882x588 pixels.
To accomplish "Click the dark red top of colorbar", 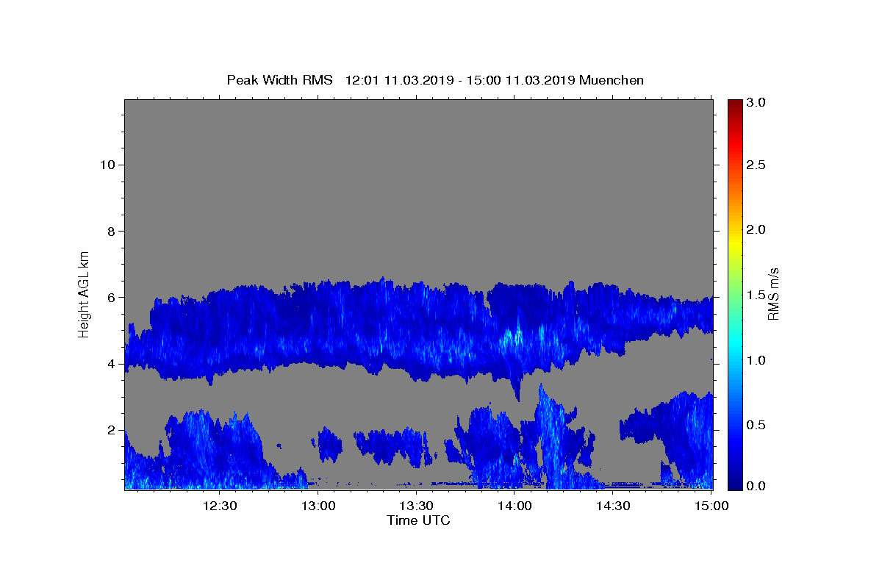I will pyautogui.click(x=735, y=104).
